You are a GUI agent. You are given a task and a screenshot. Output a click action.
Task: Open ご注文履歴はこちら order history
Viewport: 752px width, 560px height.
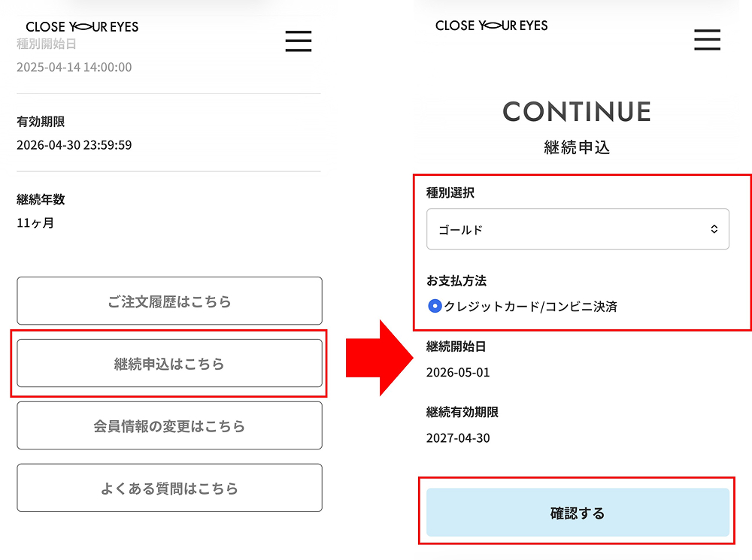click(x=169, y=301)
